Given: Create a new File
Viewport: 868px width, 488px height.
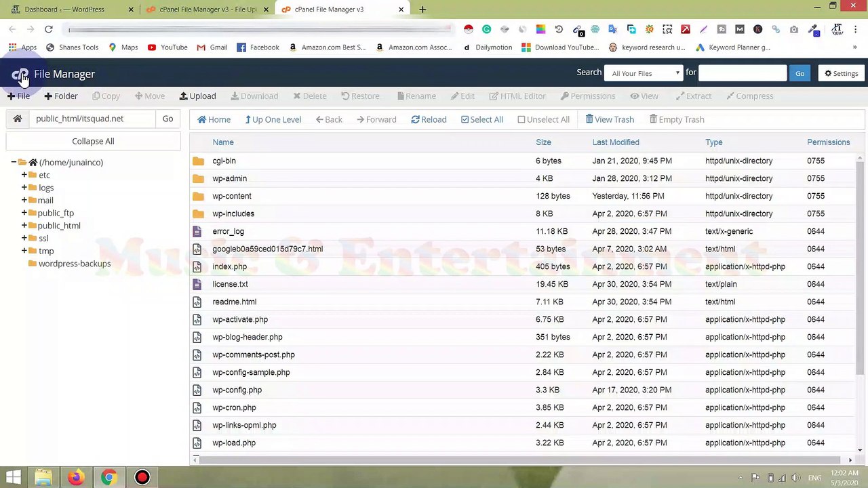Looking at the screenshot, I should 18,96.
